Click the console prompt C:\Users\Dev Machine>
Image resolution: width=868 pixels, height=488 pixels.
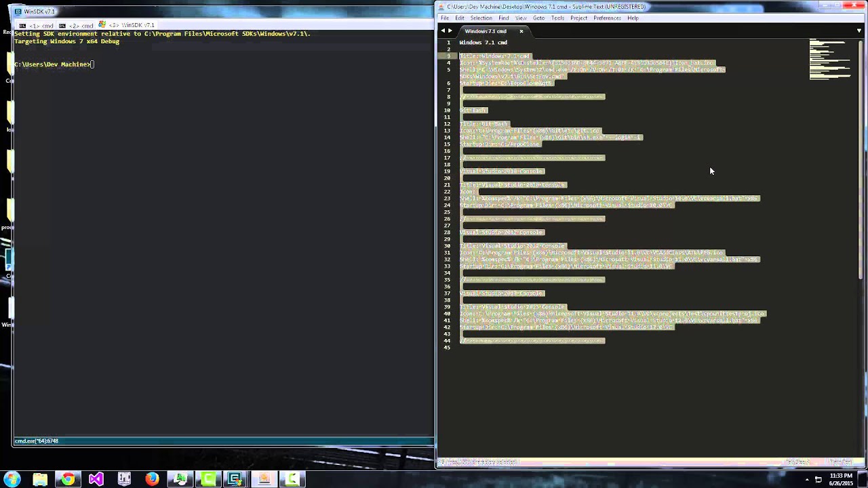(52, 64)
